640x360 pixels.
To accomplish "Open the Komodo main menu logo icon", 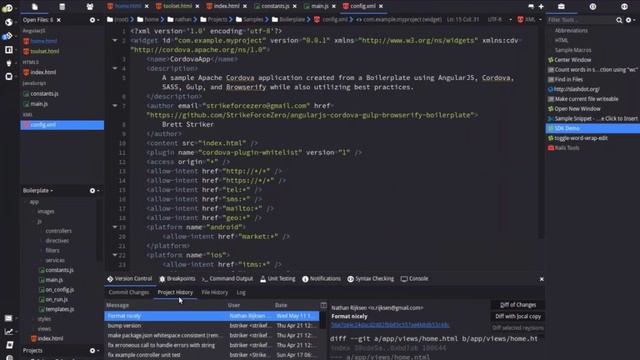I will 7,8.
